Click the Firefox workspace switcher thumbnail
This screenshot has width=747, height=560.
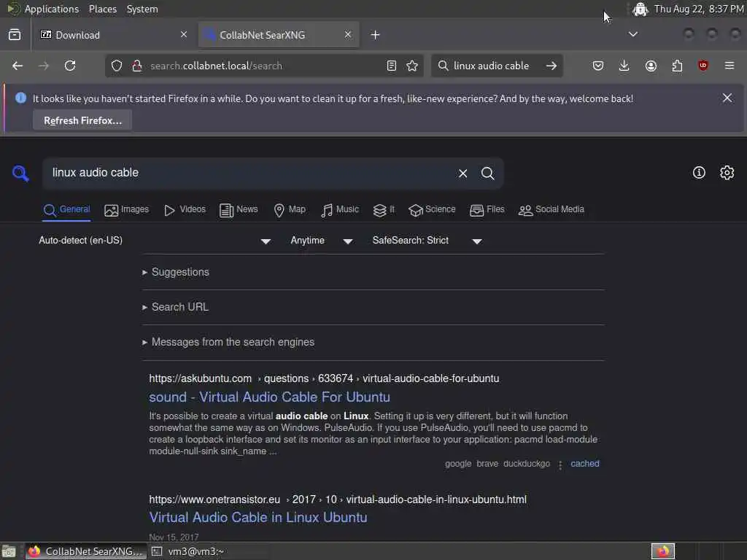point(663,551)
